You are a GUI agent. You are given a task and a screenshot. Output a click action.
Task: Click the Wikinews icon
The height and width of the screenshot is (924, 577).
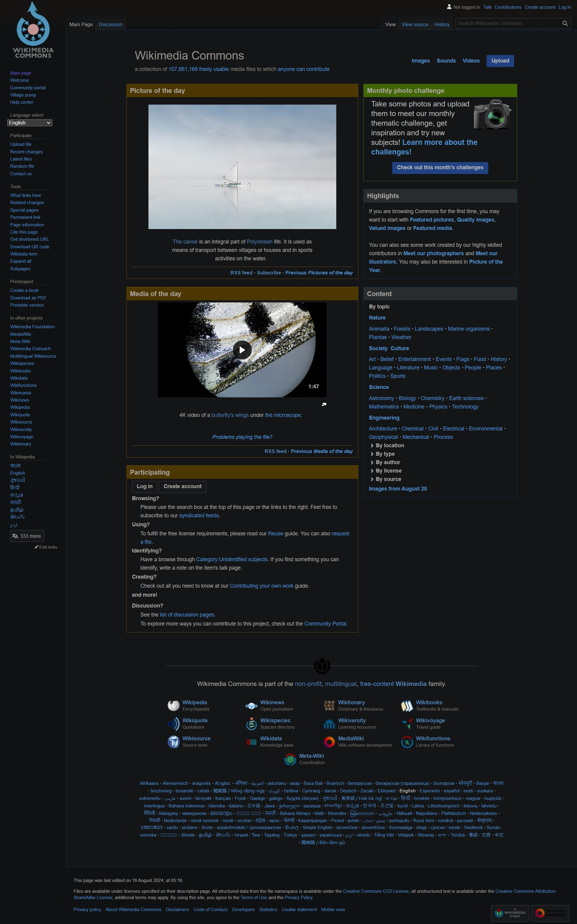[251, 706]
